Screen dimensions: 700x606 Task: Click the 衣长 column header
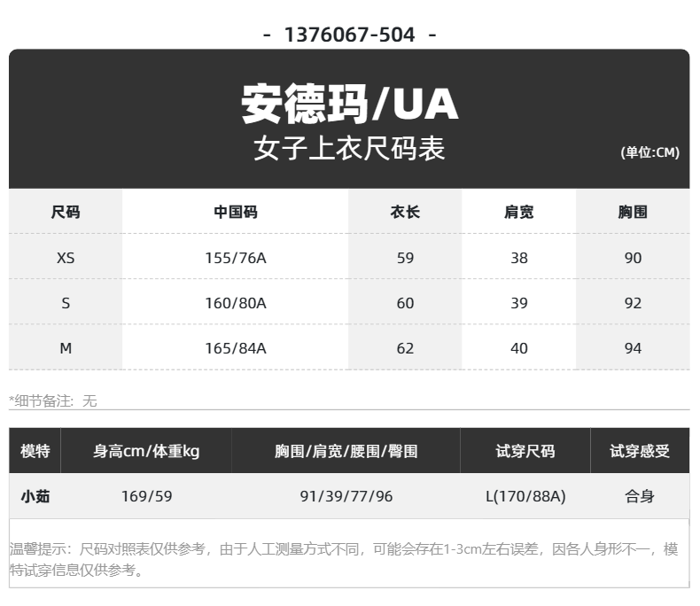(405, 212)
